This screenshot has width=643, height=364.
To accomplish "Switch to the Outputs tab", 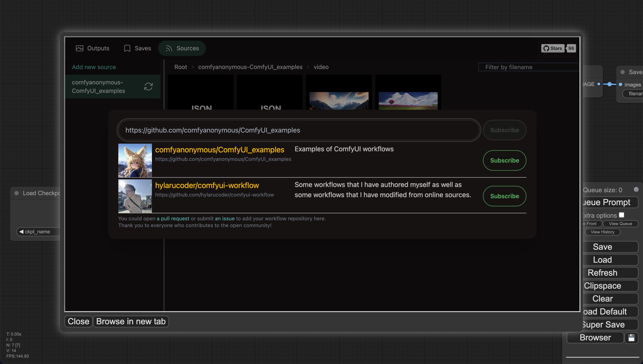I will (x=92, y=48).
